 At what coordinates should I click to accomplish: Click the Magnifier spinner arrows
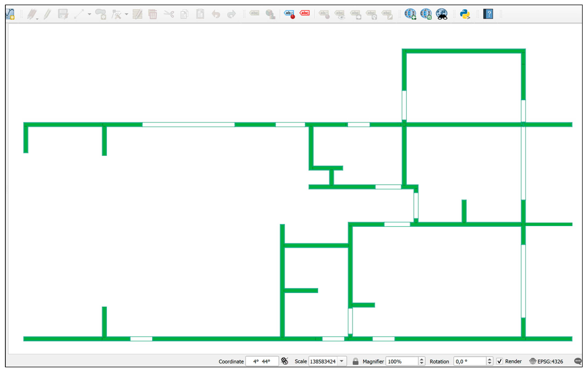click(x=422, y=361)
